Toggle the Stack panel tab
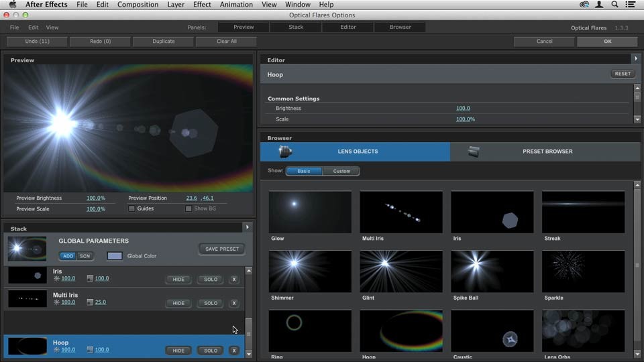 (296, 27)
